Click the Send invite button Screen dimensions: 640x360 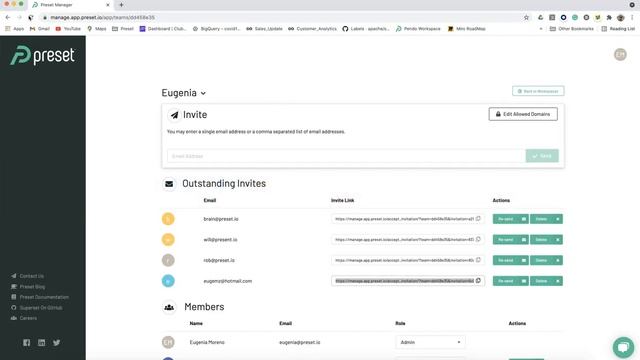point(542,156)
